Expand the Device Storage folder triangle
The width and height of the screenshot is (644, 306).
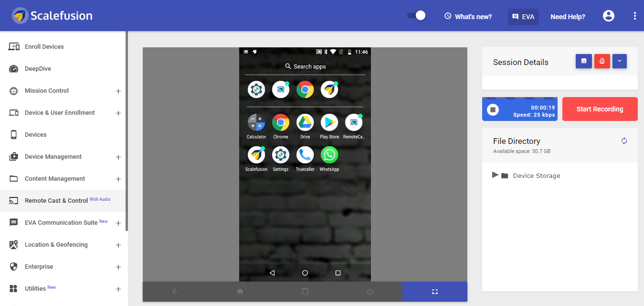(495, 175)
